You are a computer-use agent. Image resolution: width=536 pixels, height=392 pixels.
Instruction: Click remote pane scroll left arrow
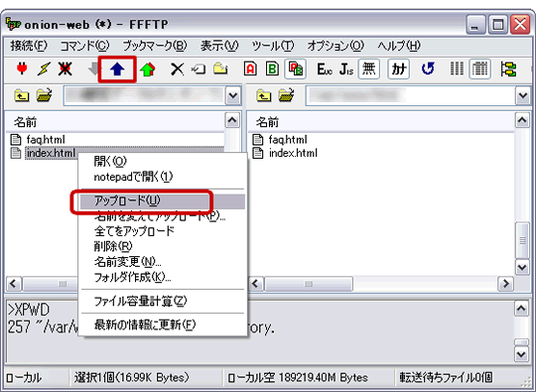[256, 284]
